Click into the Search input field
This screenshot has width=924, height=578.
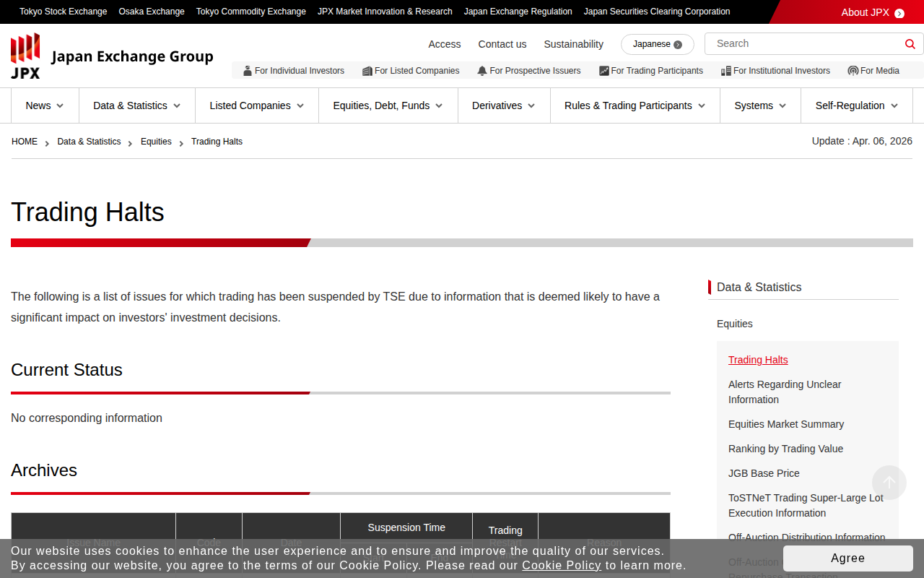[x=805, y=44]
